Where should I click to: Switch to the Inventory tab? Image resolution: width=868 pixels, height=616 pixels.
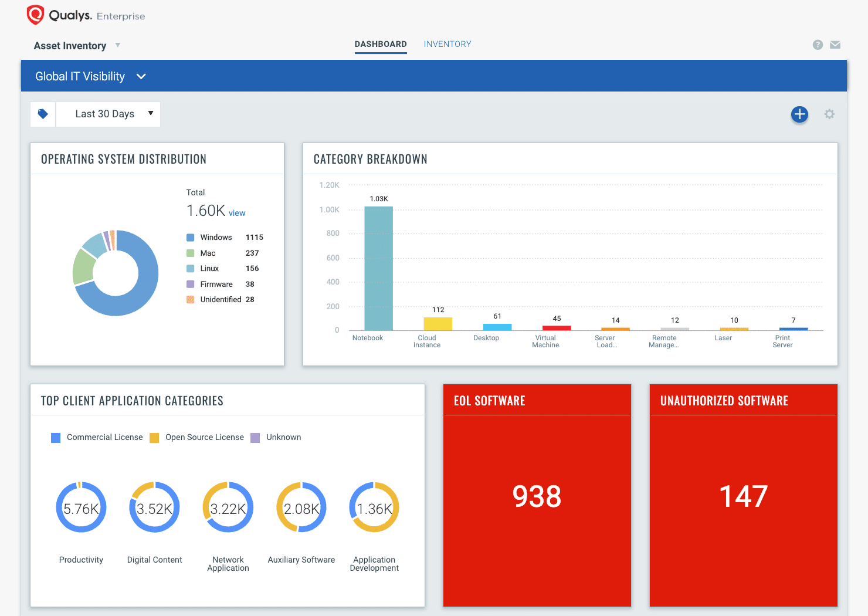pos(447,43)
